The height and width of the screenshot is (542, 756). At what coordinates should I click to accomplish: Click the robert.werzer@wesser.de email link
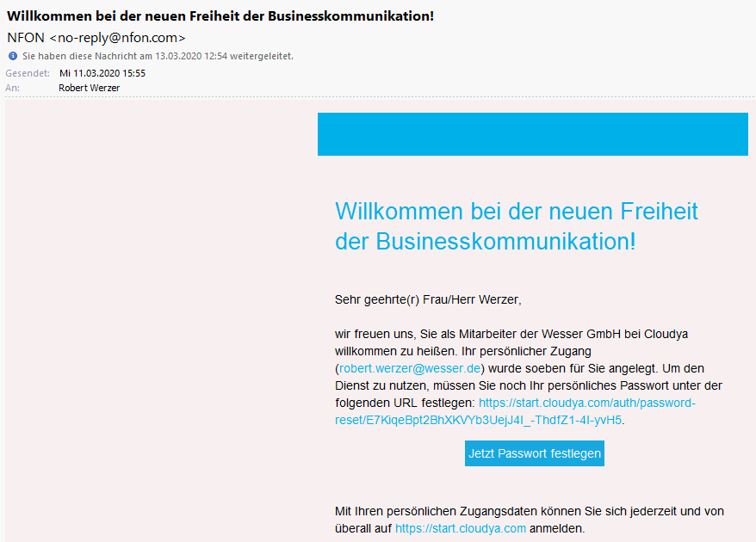(x=410, y=368)
